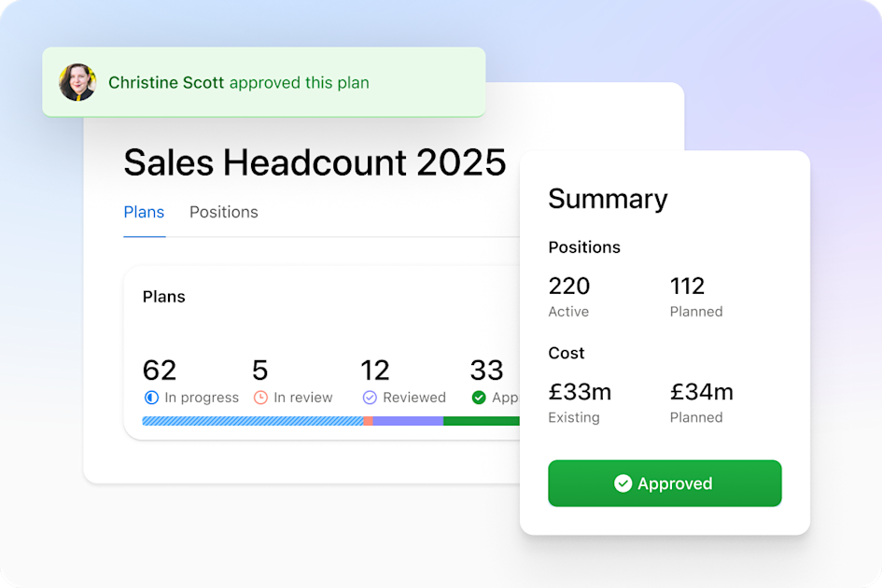Click the plan status progress bar
Image resolution: width=882 pixels, height=588 pixels.
[x=329, y=421]
